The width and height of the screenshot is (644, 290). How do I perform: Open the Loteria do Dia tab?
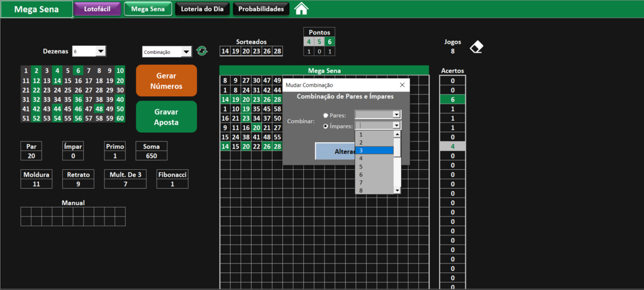point(203,9)
